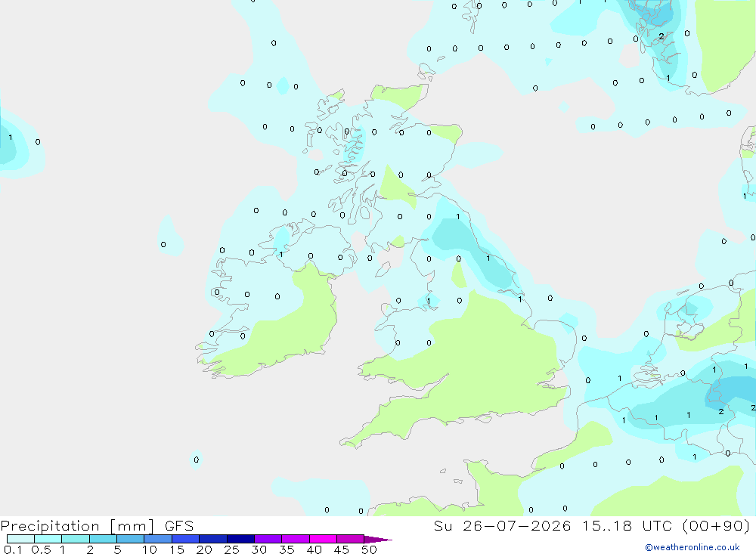
Task: Click the '10' legend scale label
Action: click(150, 549)
